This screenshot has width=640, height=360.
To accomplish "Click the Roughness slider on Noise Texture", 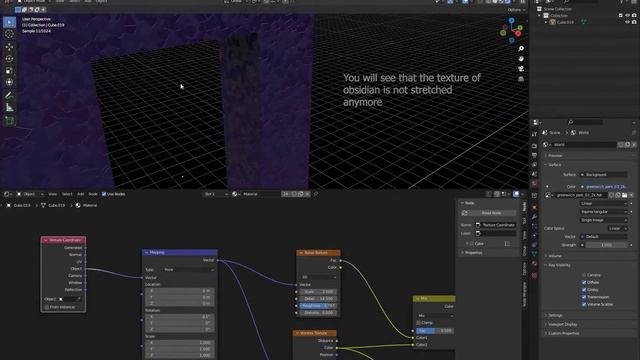I will pos(318,306).
